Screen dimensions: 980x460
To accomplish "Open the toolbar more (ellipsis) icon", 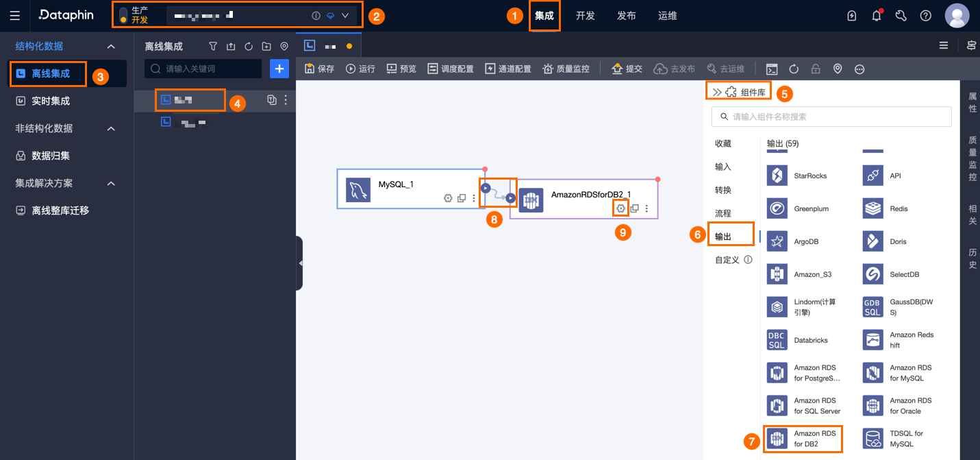I will pos(859,69).
